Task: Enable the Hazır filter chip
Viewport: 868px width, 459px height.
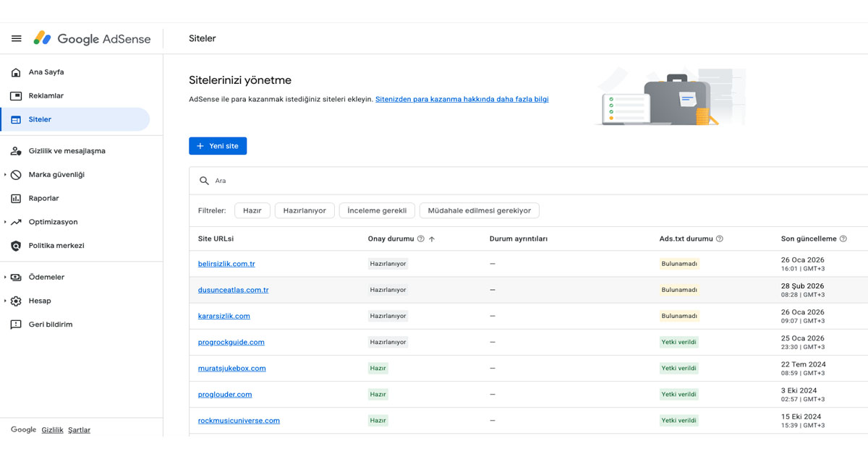Action: 252,210
